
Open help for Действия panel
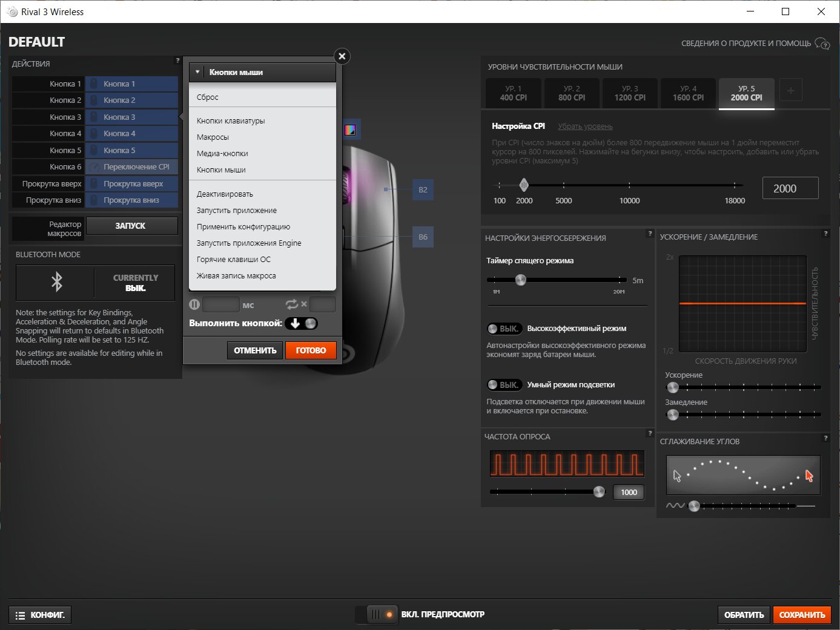(177, 61)
